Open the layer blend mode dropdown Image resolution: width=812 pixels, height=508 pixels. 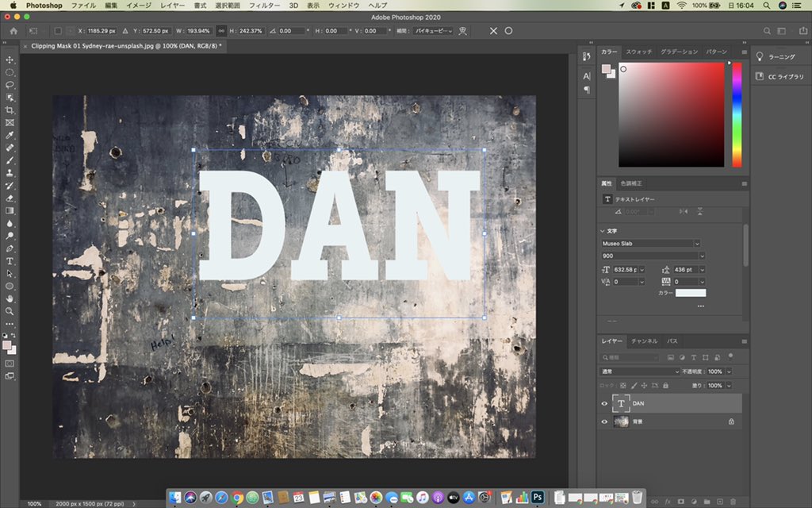(x=639, y=371)
